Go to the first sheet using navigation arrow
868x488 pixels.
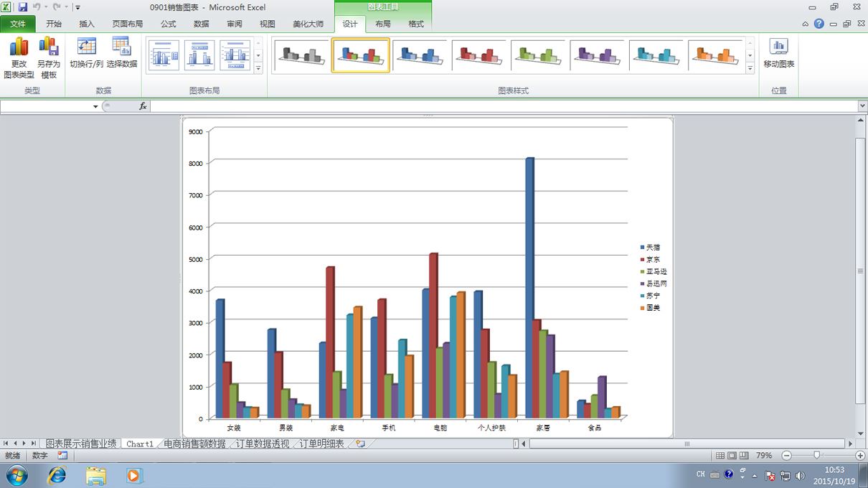(6, 444)
